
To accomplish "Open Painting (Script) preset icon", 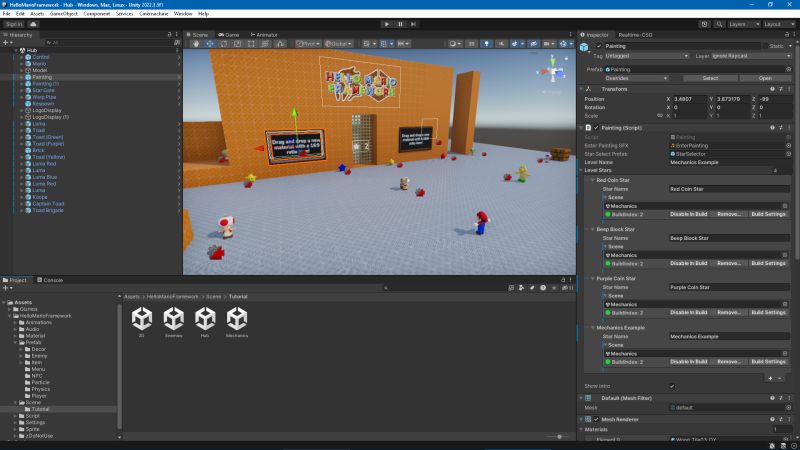I will (x=781, y=128).
